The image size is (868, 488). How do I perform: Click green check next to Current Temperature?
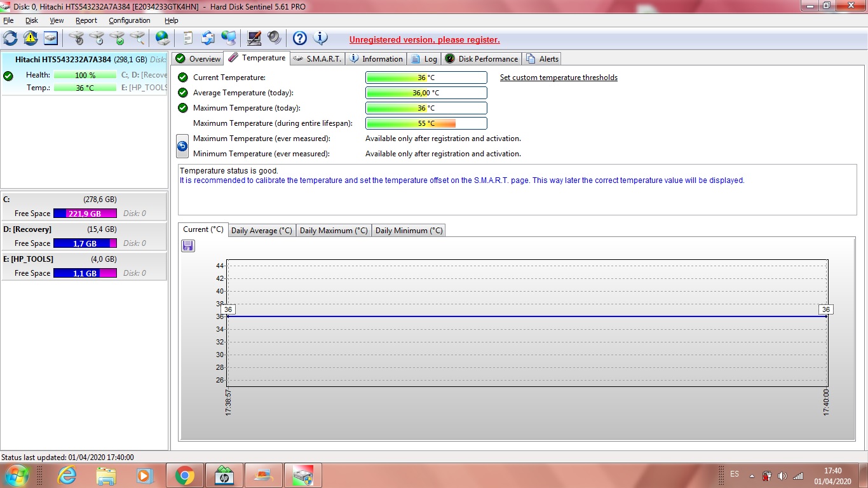[183, 78]
